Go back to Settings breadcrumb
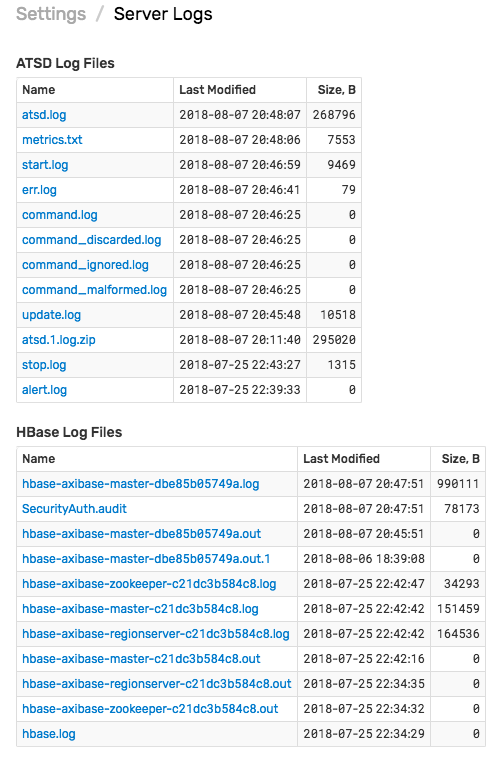This screenshot has height=759, width=499. [51, 15]
